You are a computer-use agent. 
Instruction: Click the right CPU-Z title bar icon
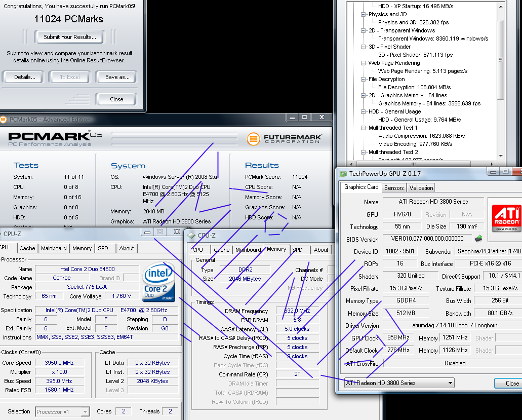tap(191, 236)
